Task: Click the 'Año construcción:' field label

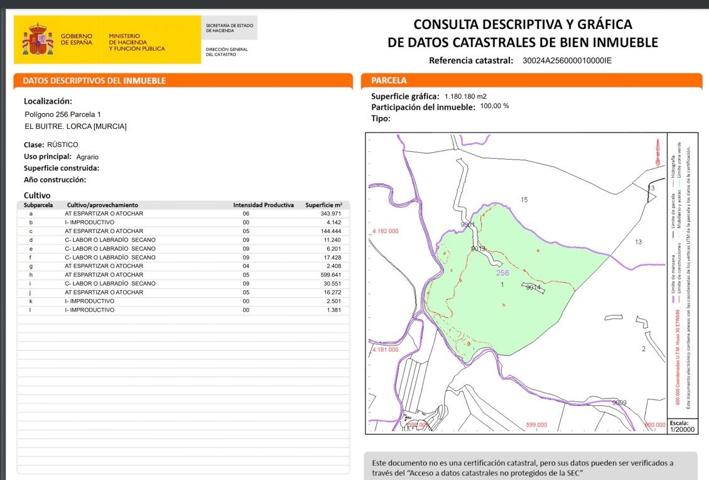Action: click(x=55, y=179)
